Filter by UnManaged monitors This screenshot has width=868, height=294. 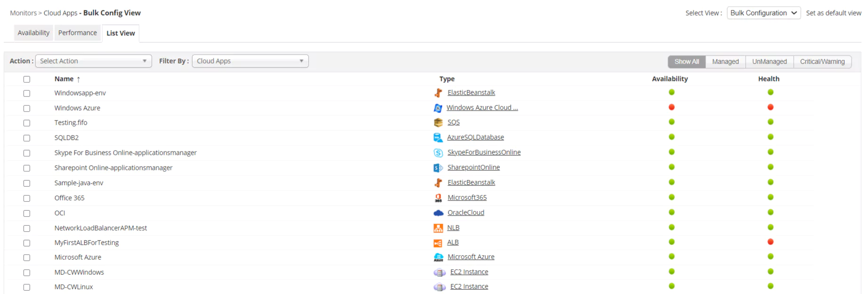(770, 62)
